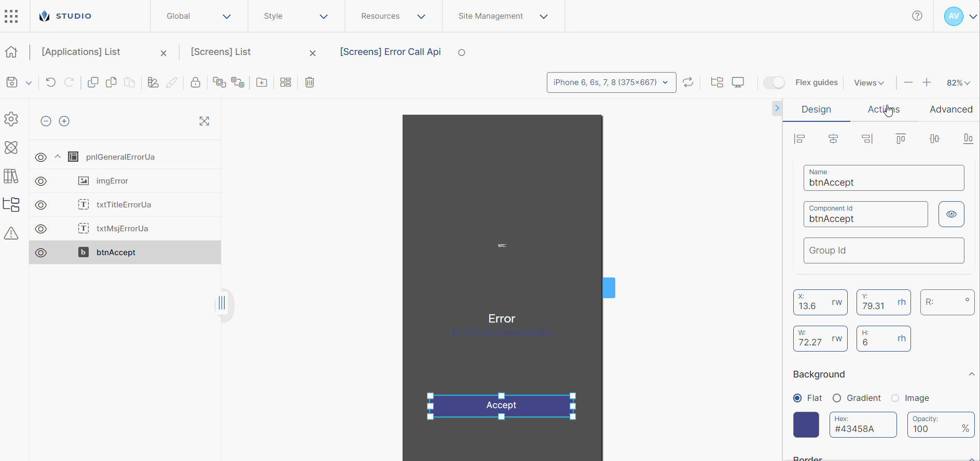The width and height of the screenshot is (980, 461).
Task: Click the rotate device orientation icon
Action: [688, 82]
